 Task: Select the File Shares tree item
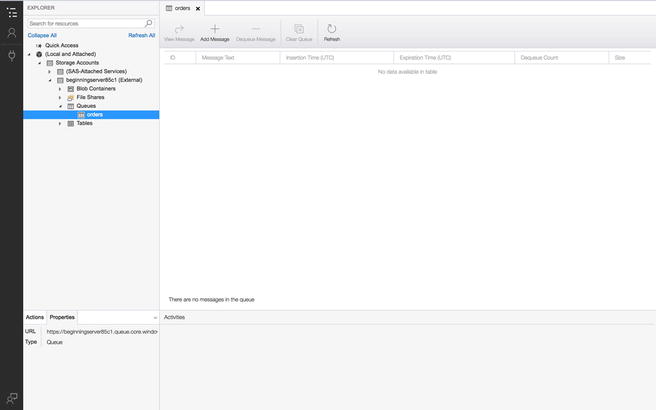pos(90,97)
